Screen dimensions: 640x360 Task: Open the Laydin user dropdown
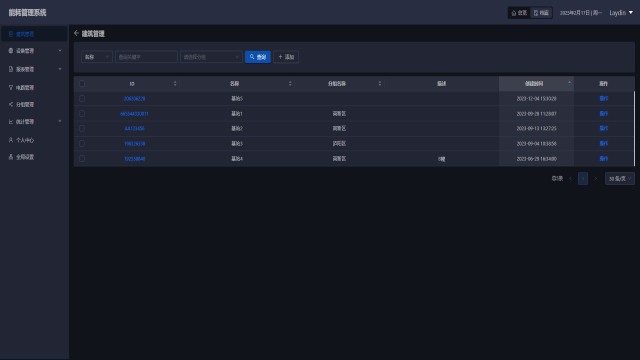point(621,13)
